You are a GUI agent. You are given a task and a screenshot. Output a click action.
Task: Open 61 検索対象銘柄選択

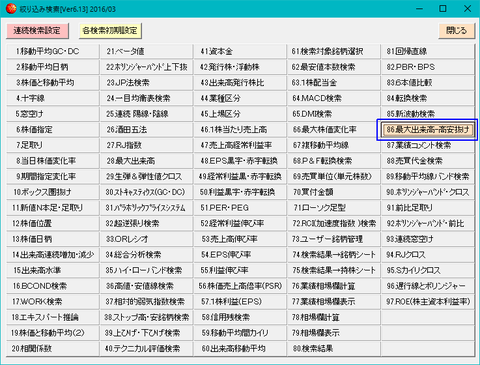pos(334,51)
